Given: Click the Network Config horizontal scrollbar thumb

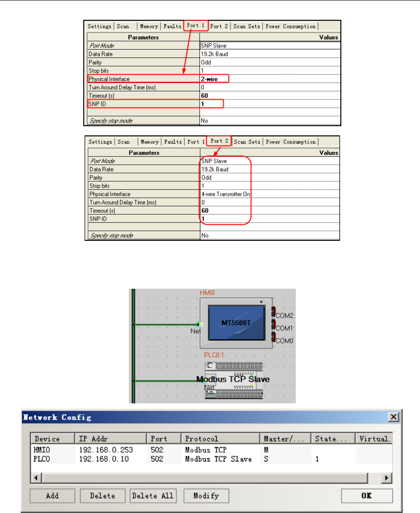Looking at the screenshot, I should coord(204,478).
